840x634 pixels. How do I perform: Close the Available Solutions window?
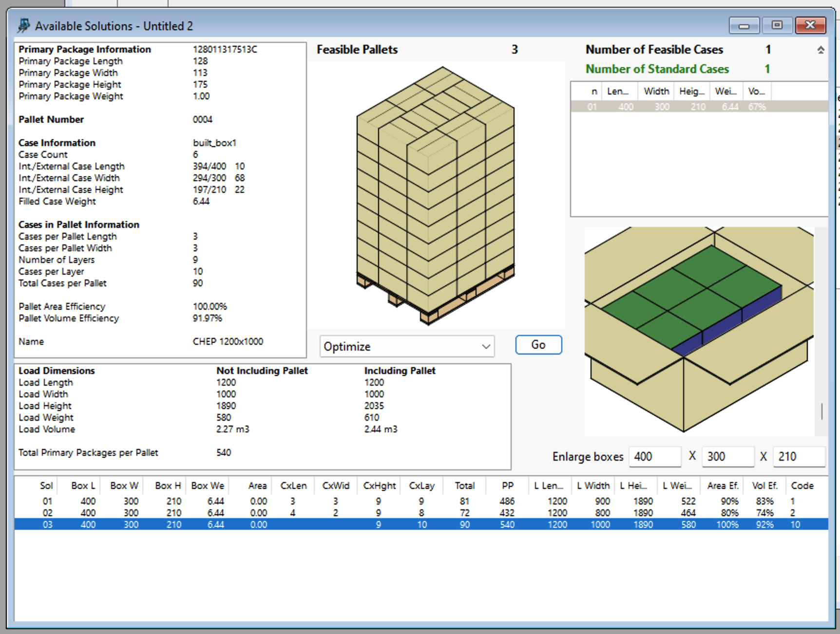810,25
